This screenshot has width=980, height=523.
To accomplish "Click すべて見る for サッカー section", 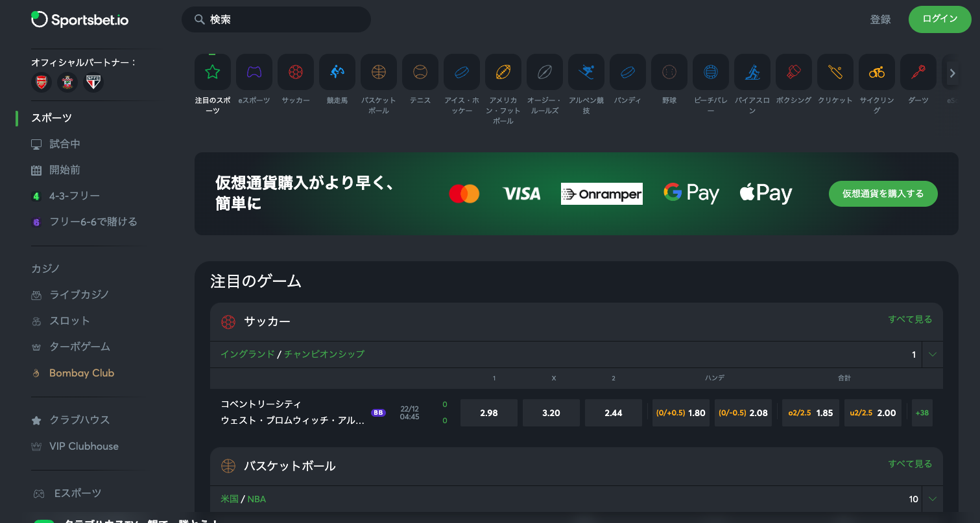I will click(910, 319).
